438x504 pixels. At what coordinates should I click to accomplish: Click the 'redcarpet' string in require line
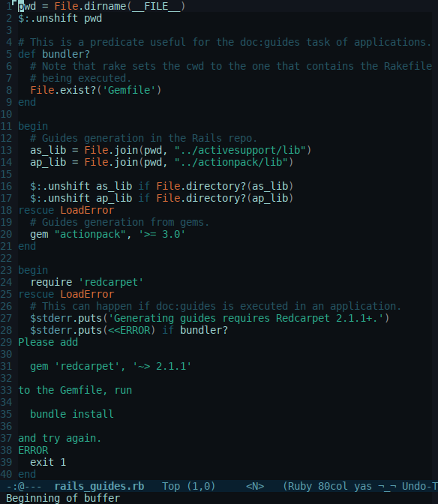point(111,282)
